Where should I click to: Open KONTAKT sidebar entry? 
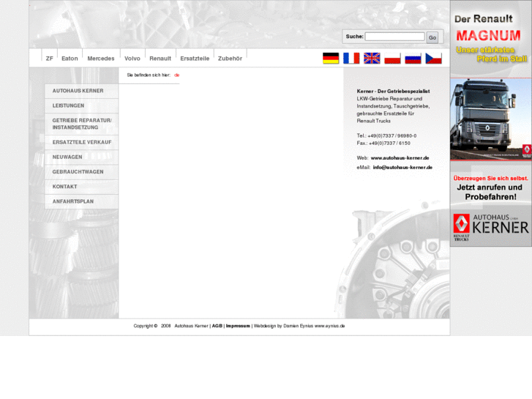81,187
